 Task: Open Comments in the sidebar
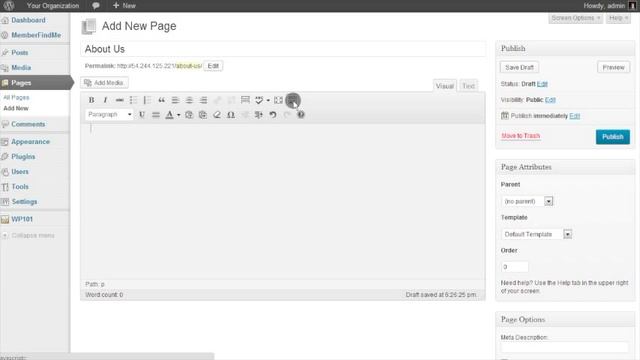(x=28, y=124)
